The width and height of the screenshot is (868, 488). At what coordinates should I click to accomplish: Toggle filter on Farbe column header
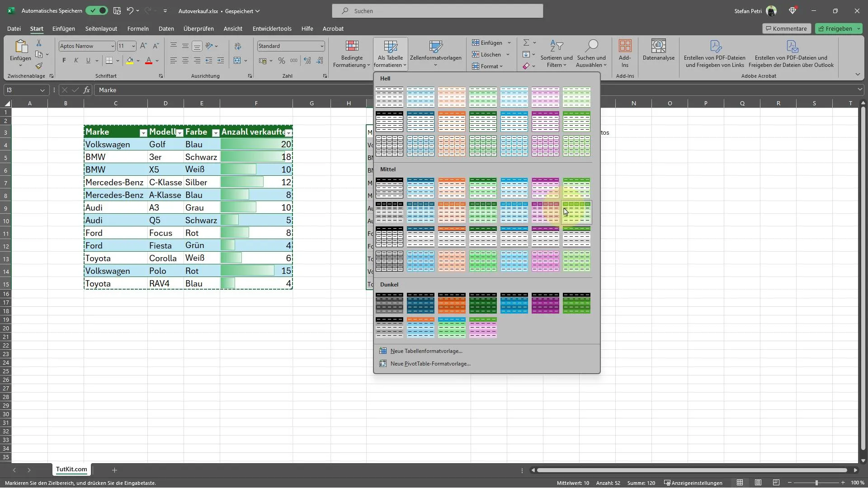coord(215,132)
